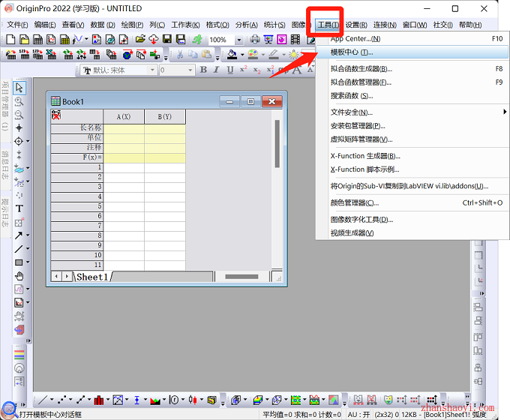Click the Book1 vertical scrollbar
The width and height of the screenshot is (510, 420).
277,143
